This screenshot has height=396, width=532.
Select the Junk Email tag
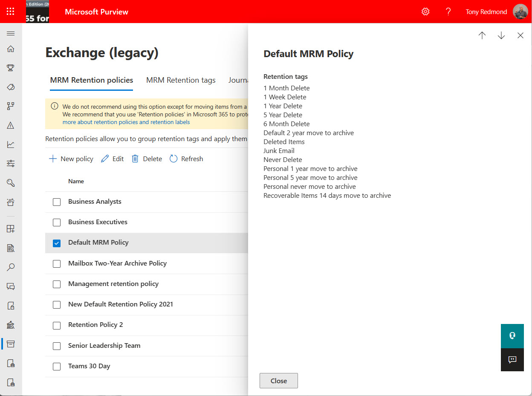[279, 151]
